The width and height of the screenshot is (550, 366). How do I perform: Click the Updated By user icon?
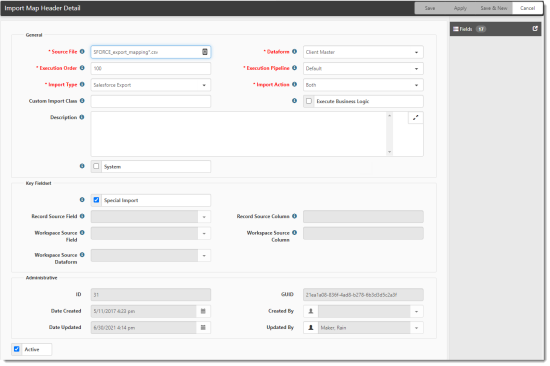[x=311, y=328]
